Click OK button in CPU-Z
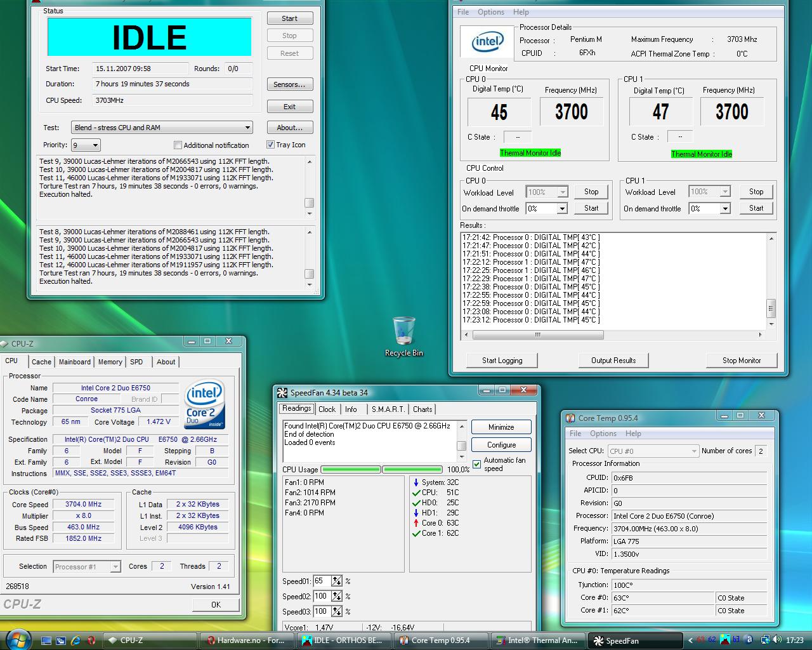 click(x=216, y=605)
